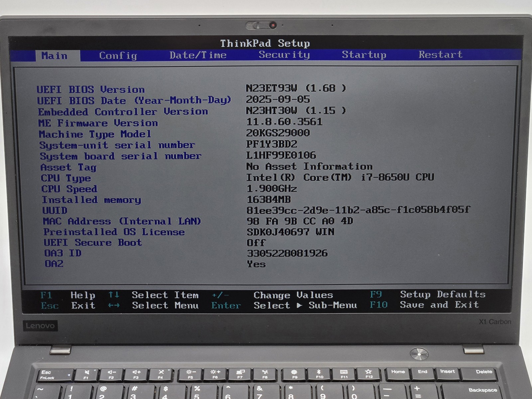
Task: Click the value N23HT30W (1.15)
Action: (x=296, y=110)
